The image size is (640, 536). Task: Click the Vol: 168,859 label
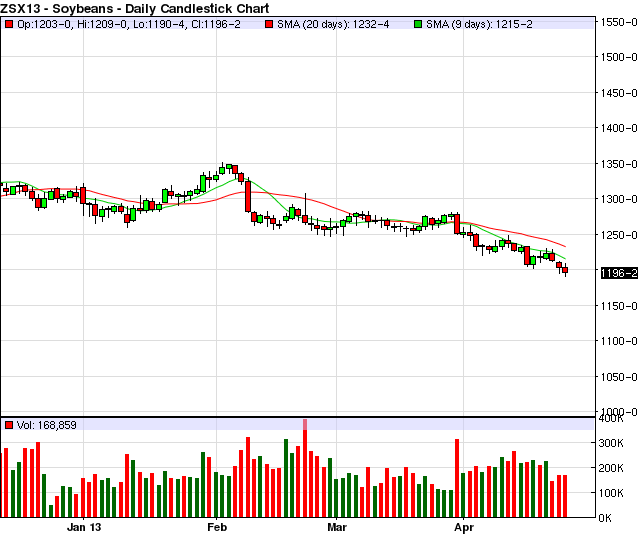pos(47,425)
